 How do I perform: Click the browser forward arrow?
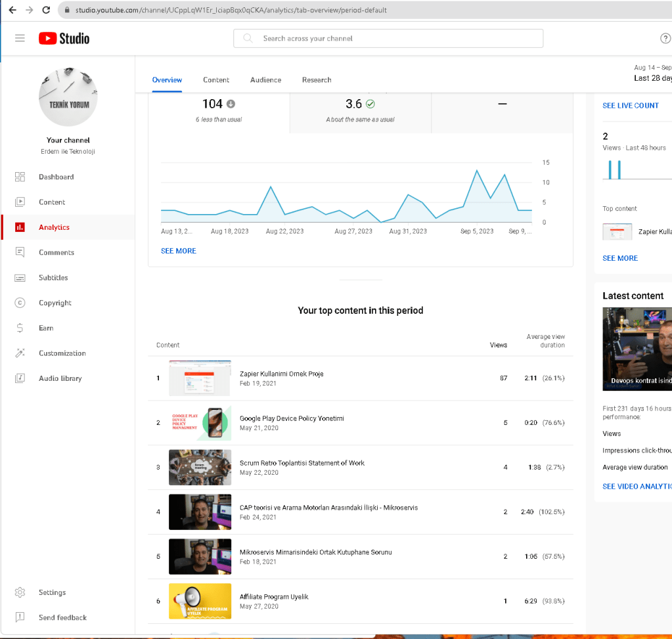(x=29, y=10)
